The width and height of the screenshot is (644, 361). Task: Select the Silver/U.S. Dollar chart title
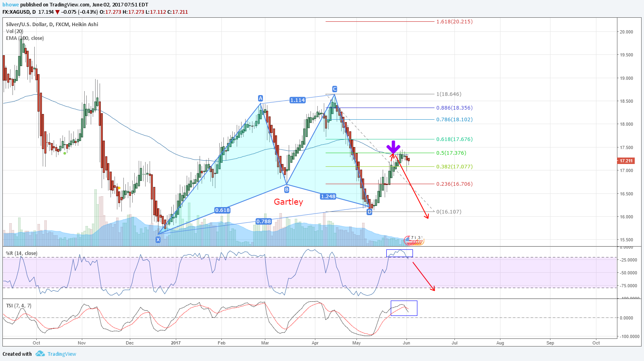52,24
